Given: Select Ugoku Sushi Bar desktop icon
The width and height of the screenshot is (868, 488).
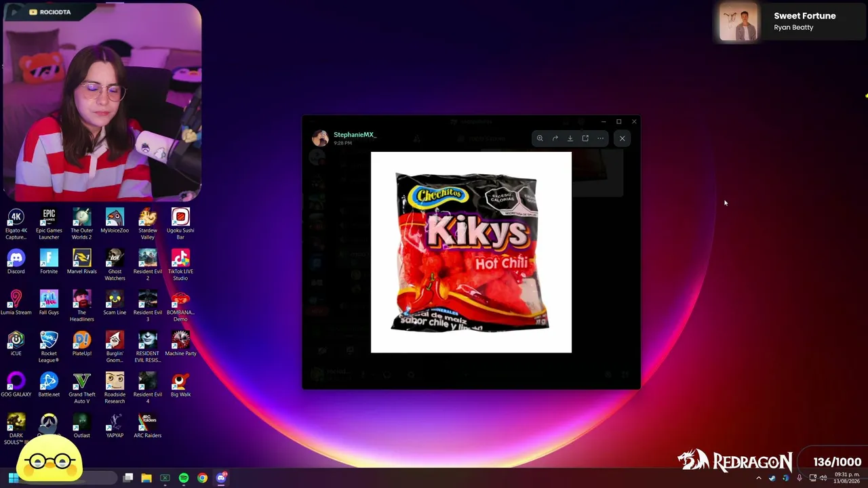Looking at the screenshot, I should [x=180, y=224].
